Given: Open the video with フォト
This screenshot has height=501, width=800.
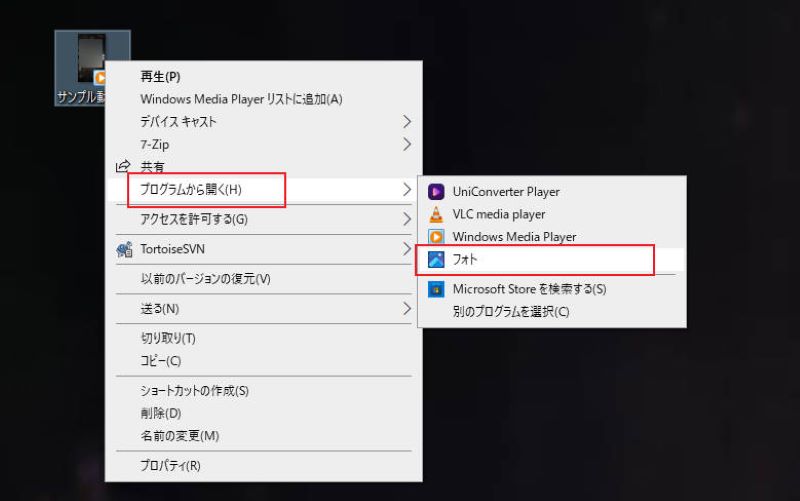Looking at the screenshot, I should (552, 260).
